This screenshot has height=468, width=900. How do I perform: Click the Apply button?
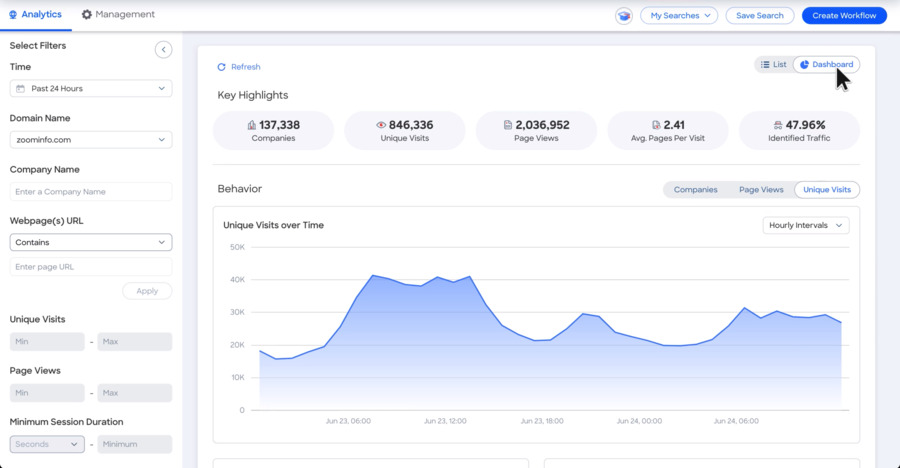[x=147, y=291]
